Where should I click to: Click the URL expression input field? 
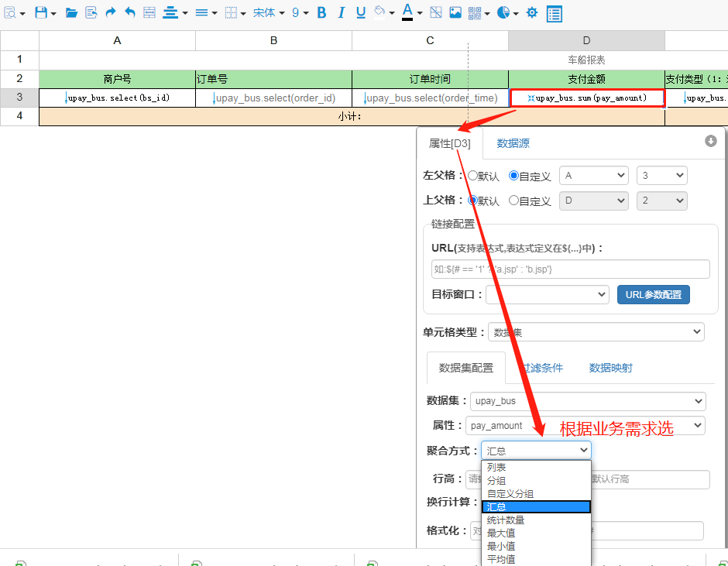570,269
